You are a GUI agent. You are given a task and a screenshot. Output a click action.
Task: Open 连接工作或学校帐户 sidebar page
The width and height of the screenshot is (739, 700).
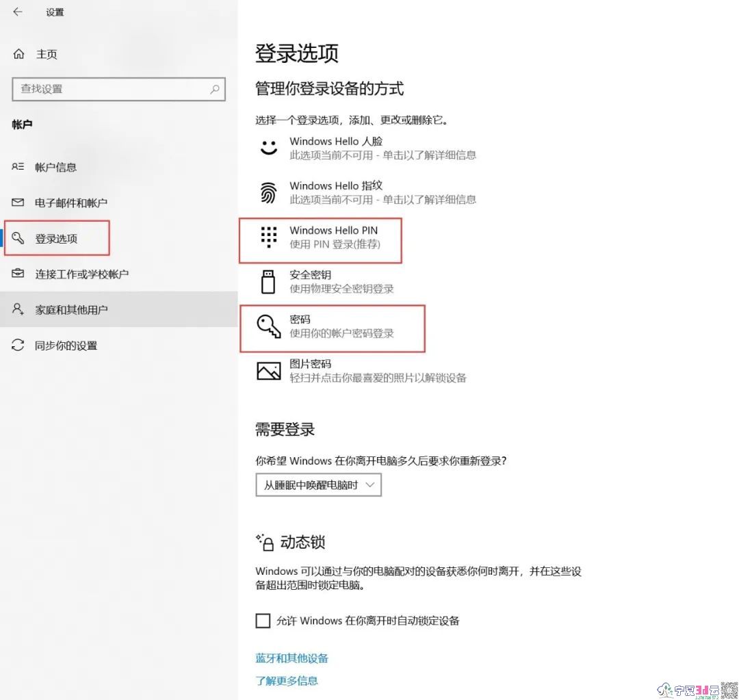[x=81, y=274]
